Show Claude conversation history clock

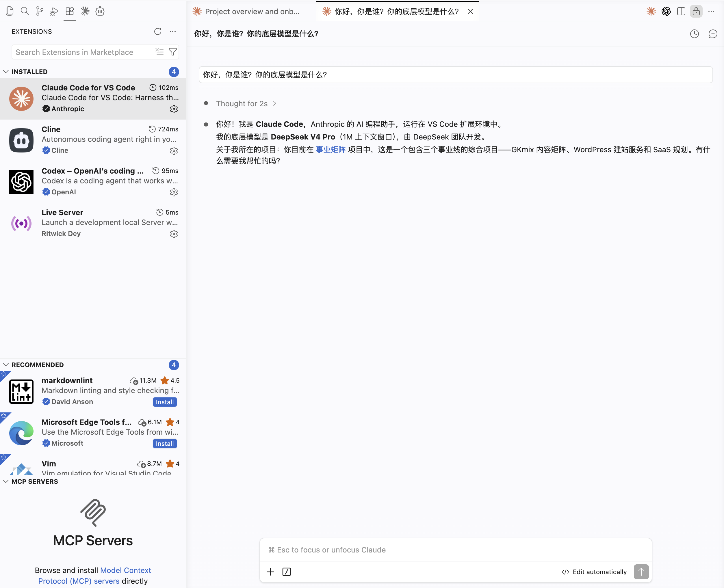point(695,34)
